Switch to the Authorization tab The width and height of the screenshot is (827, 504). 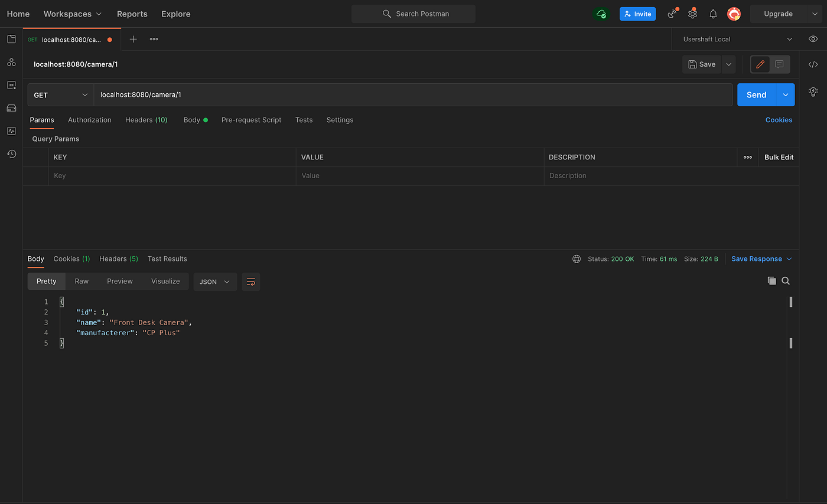(89, 120)
